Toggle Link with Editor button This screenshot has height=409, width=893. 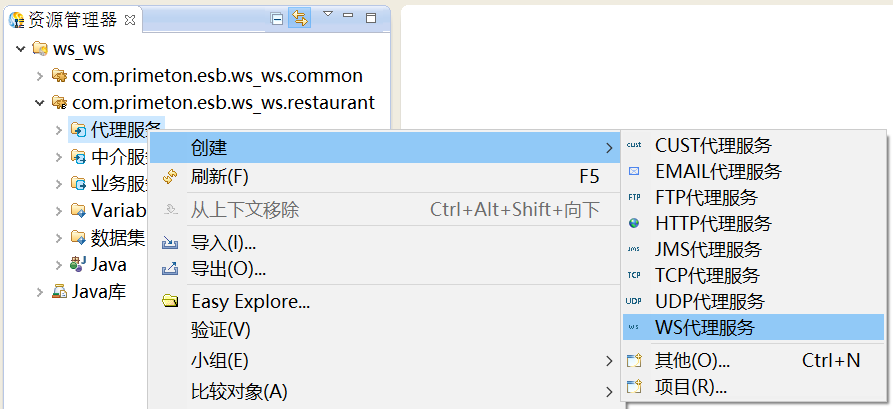pyautogui.click(x=299, y=18)
